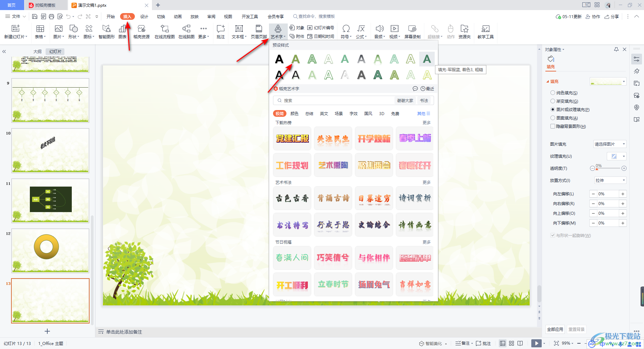Select the 颜色 art text category tab
Viewport: 644px width, 349px height.
294,113
